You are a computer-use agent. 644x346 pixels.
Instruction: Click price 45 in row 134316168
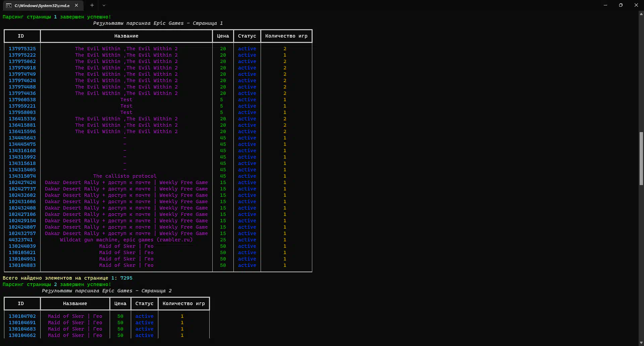coord(223,151)
